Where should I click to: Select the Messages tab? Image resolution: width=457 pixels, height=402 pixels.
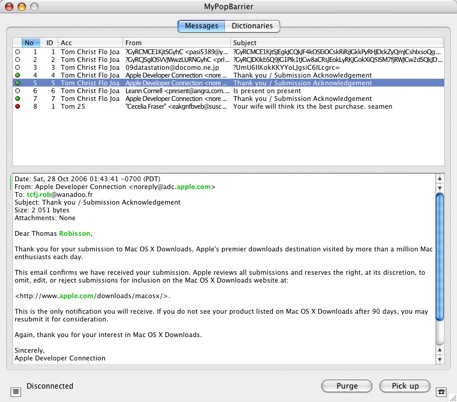coord(201,26)
